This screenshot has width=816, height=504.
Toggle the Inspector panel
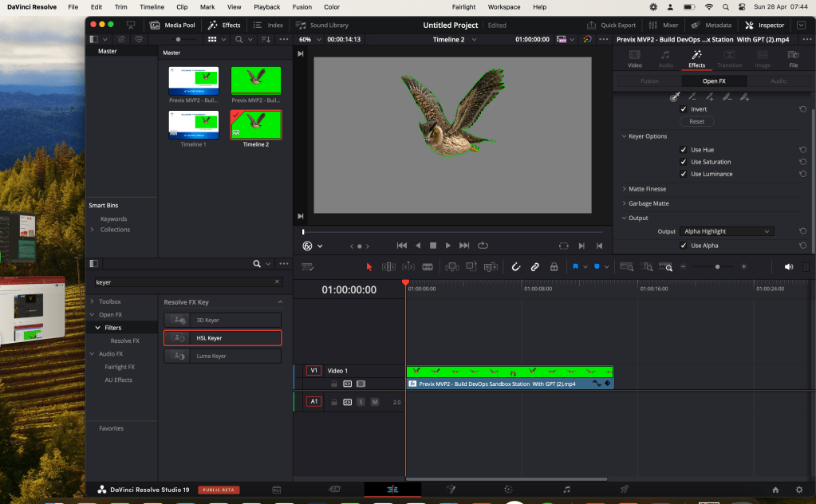coord(764,25)
